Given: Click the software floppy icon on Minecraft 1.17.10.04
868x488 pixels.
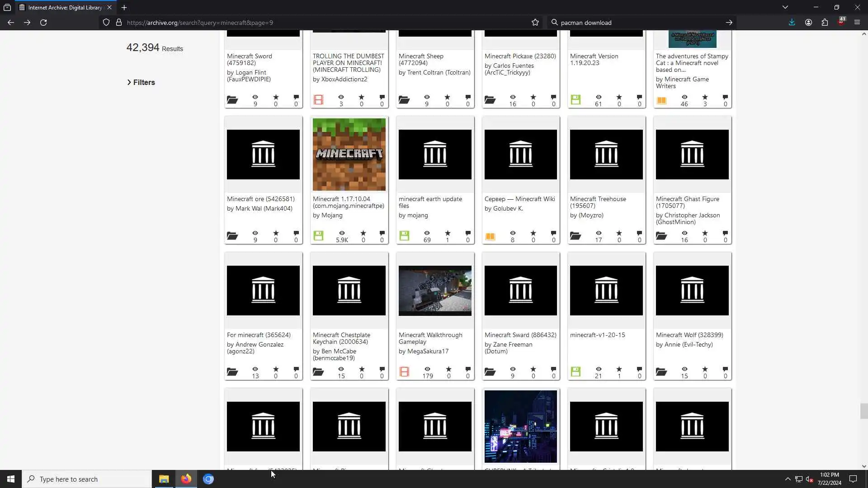Looking at the screenshot, I should (x=318, y=236).
